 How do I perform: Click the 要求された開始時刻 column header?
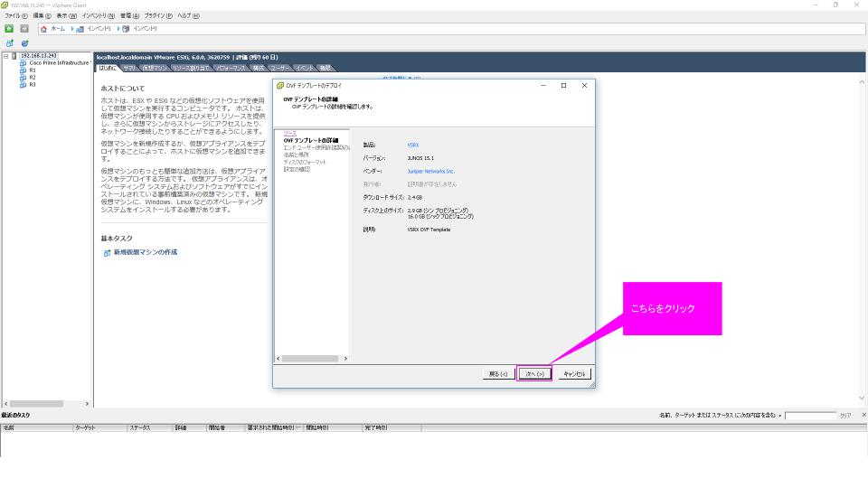coord(275,427)
